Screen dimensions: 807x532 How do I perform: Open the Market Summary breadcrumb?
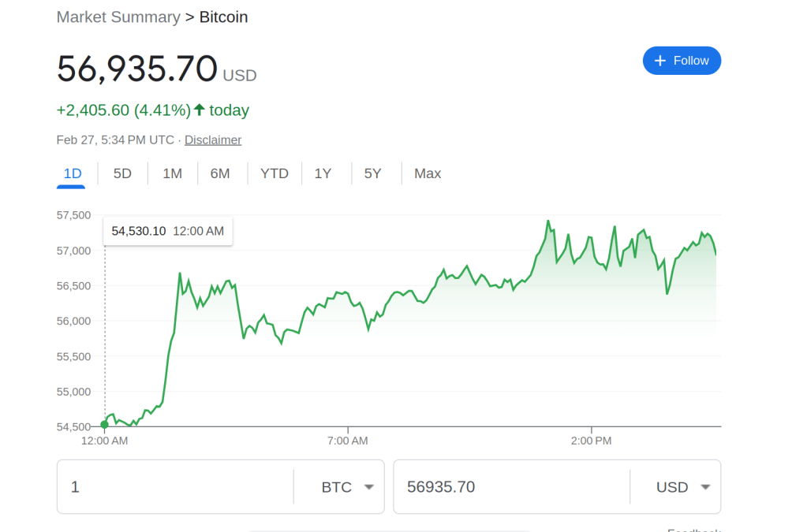coord(118,17)
